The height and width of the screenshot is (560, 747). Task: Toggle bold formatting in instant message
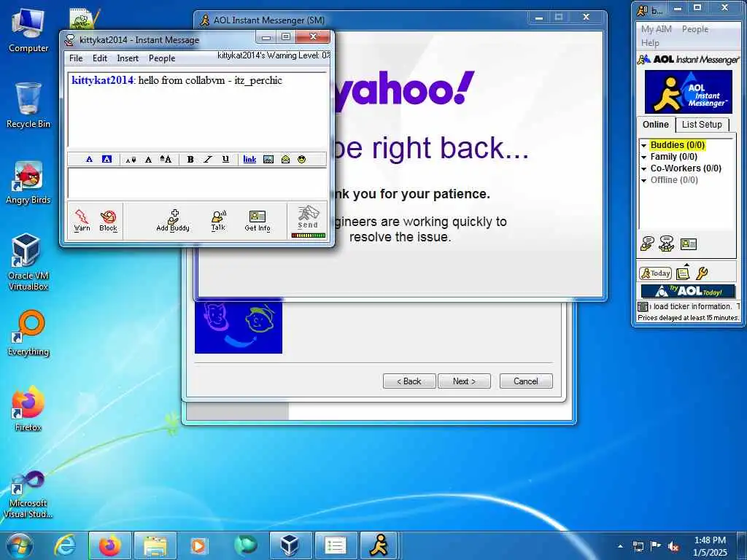click(x=190, y=160)
